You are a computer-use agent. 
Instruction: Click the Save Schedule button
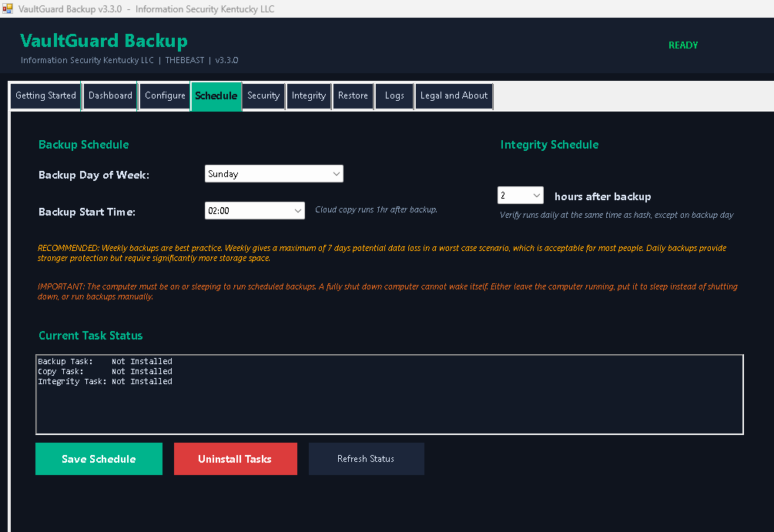click(x=99, y=459)
